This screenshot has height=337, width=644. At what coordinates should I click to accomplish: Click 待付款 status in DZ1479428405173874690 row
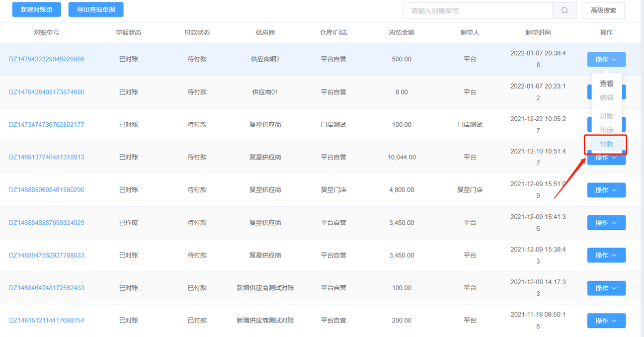(x=197, y=92)
